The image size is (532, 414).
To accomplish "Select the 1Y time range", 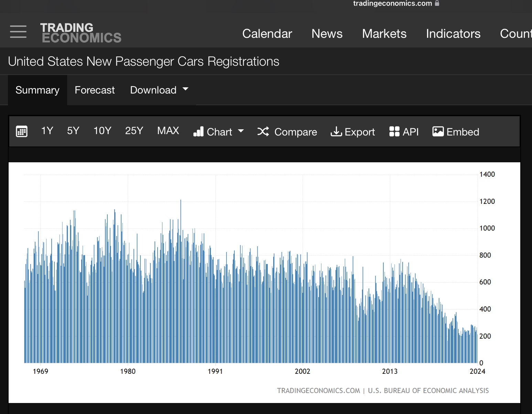I will (x=47, y=131).
